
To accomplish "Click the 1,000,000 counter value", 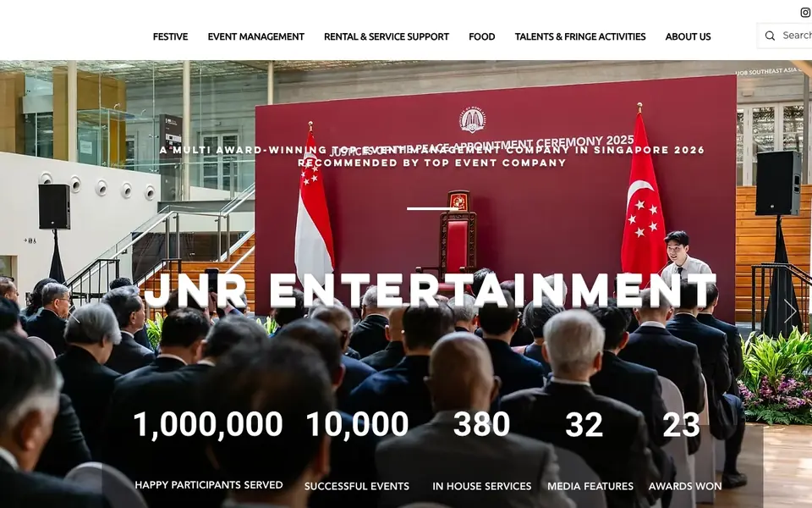I will [x=208, y=424].
